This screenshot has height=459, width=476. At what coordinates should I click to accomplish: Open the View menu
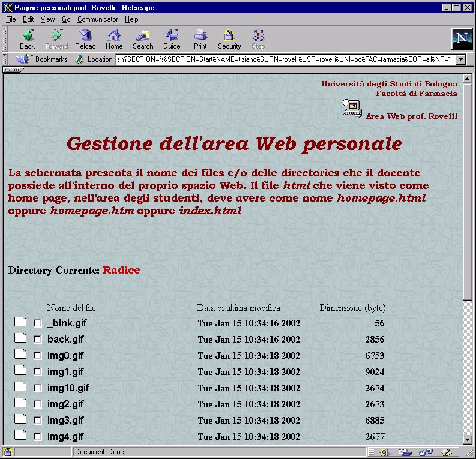(47, 19)
